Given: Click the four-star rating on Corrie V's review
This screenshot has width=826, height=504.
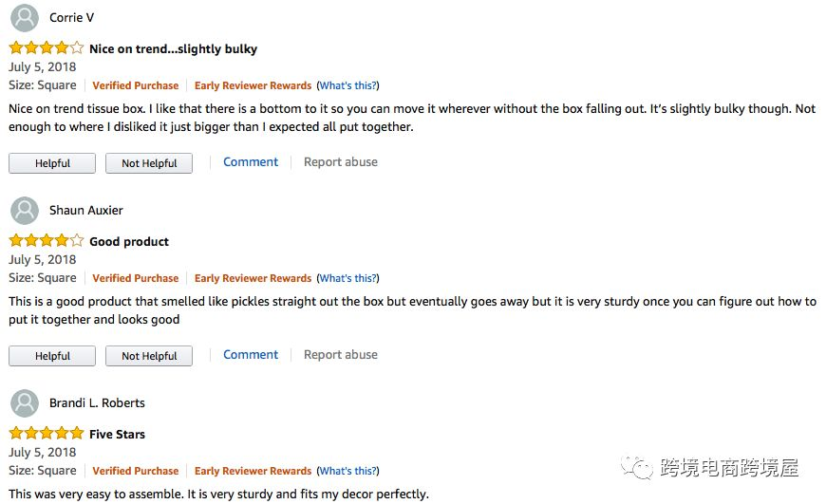Looking at the screenshot, I should [x=47, y=47].
